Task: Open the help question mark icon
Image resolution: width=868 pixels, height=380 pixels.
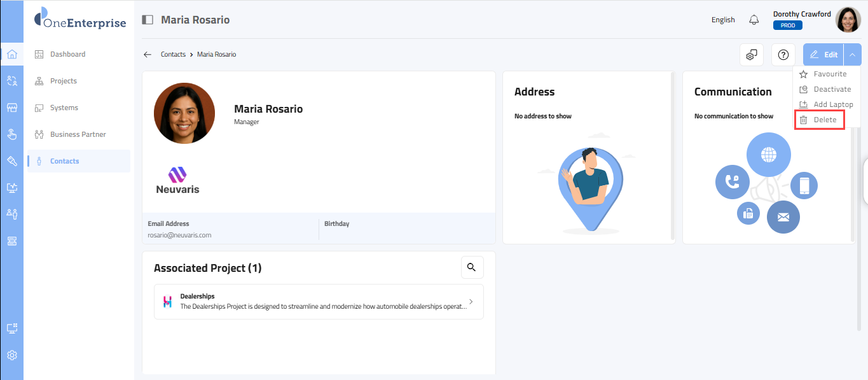Action: (783, 55)
